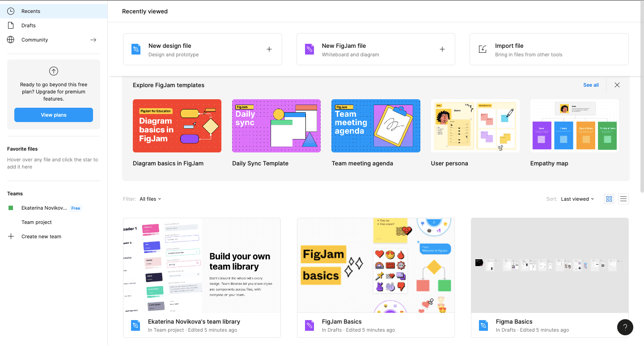Viewport: 644px width, 346px height.
Task: Click the blue design file pen icon
Action: (x=136, y=49)
